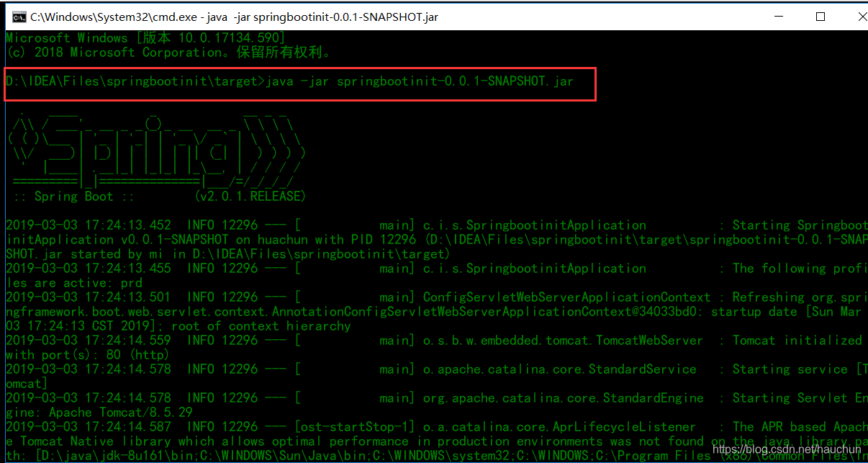Click 'The following profi' message text
868x463 pixels.
[x=800, y=268]
